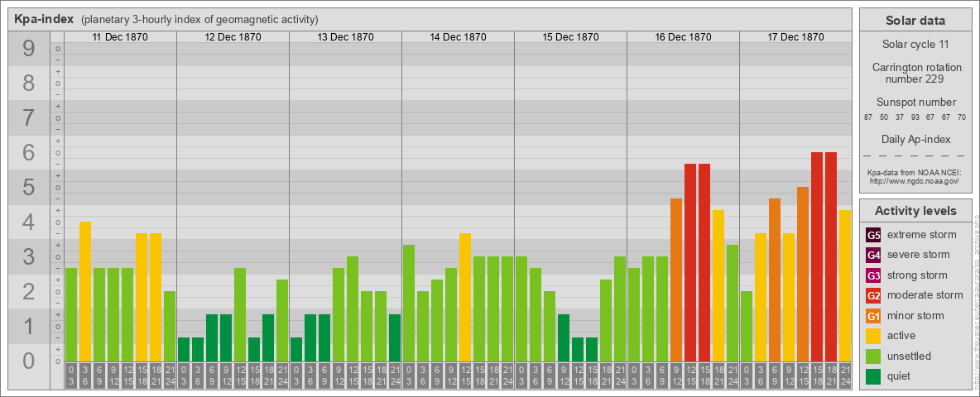Screen dimensions: 980x397
Task: Click the Kp scale number 6
Action: pyautogui.click(x=28, y=153)
